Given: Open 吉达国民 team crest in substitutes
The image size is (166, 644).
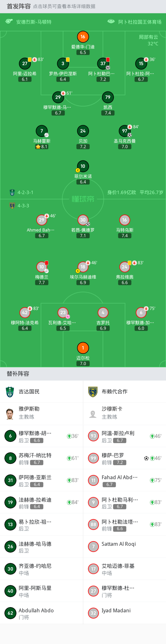Looking at the screenshot, I should click(10, 392).
